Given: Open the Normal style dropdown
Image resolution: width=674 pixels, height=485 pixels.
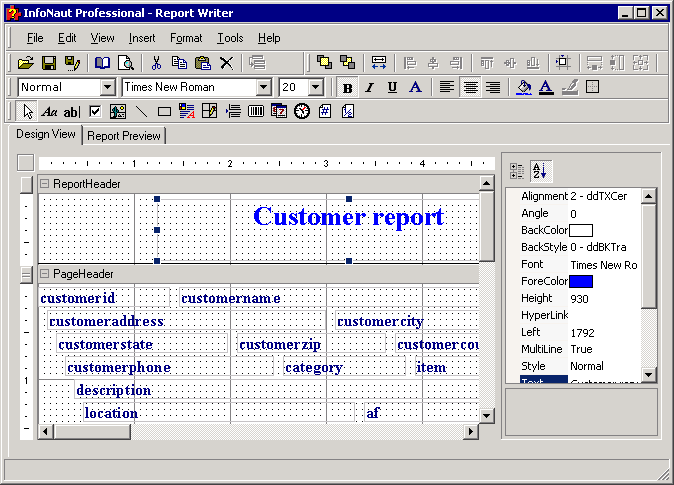Looking at the screenshot, I should click(107, 88).
